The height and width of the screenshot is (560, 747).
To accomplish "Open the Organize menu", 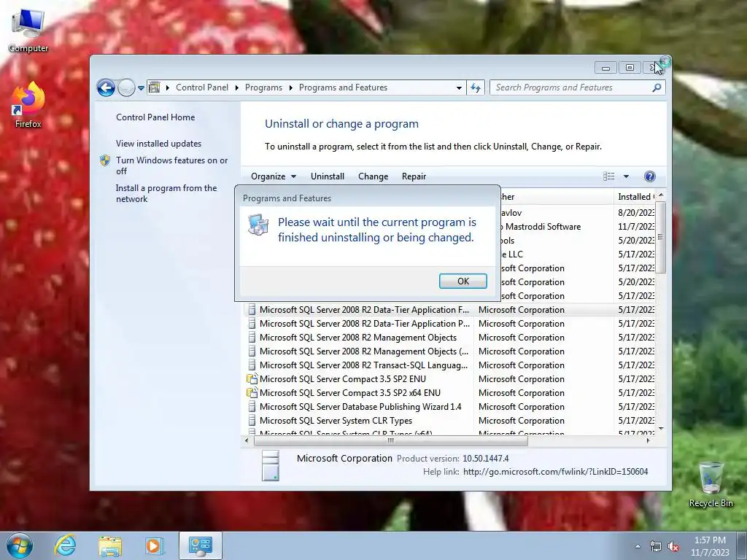I will 274,176.
